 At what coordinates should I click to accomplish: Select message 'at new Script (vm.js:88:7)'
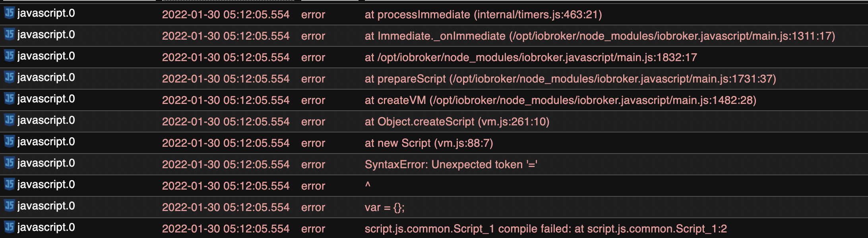[429, 143]
